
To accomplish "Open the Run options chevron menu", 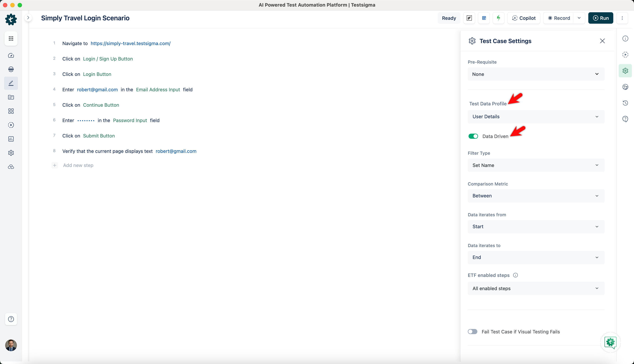I will pyautogui.click(x=579, y=18).
